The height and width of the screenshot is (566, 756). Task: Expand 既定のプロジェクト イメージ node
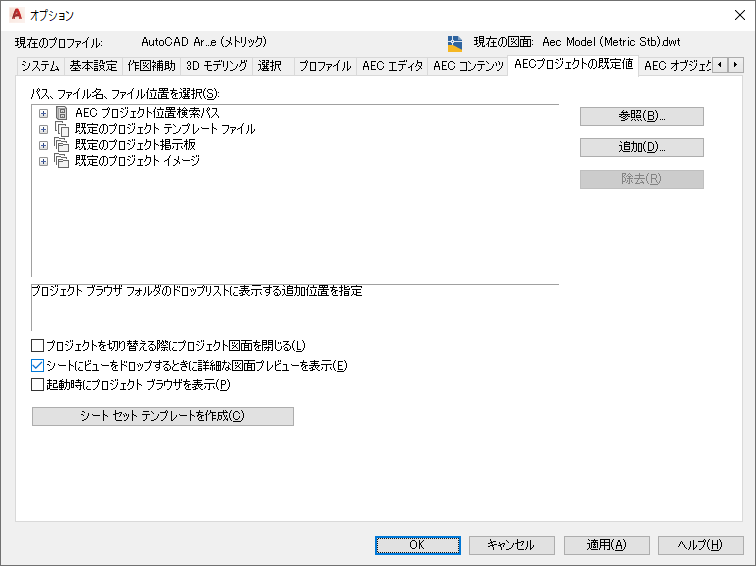point(43,161)
